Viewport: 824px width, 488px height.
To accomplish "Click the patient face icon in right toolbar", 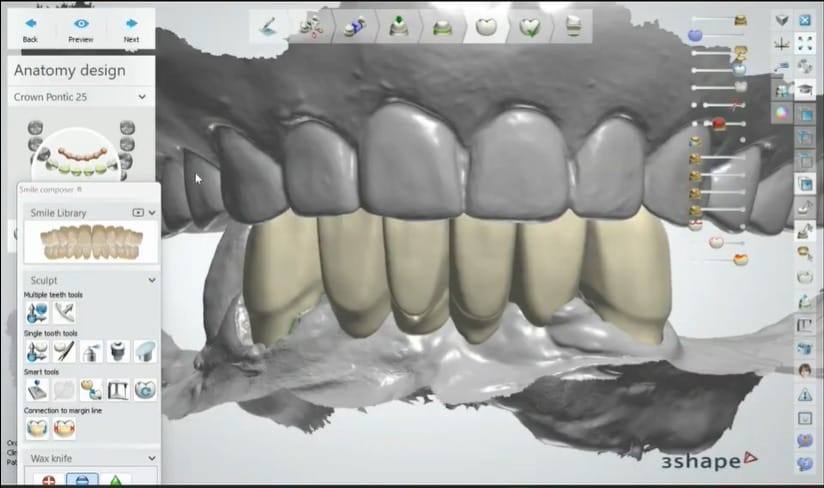I will [x=805, y=369].
